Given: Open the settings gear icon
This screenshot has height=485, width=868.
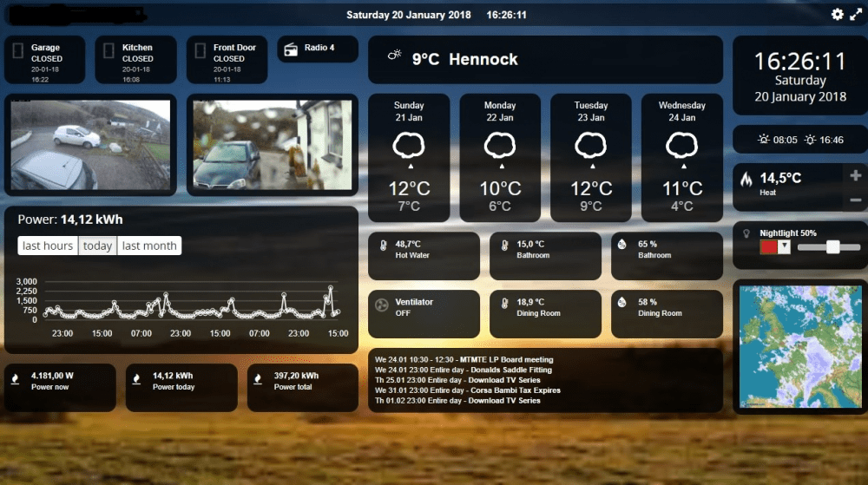Looking at the screenshot, I should (837, 15).
